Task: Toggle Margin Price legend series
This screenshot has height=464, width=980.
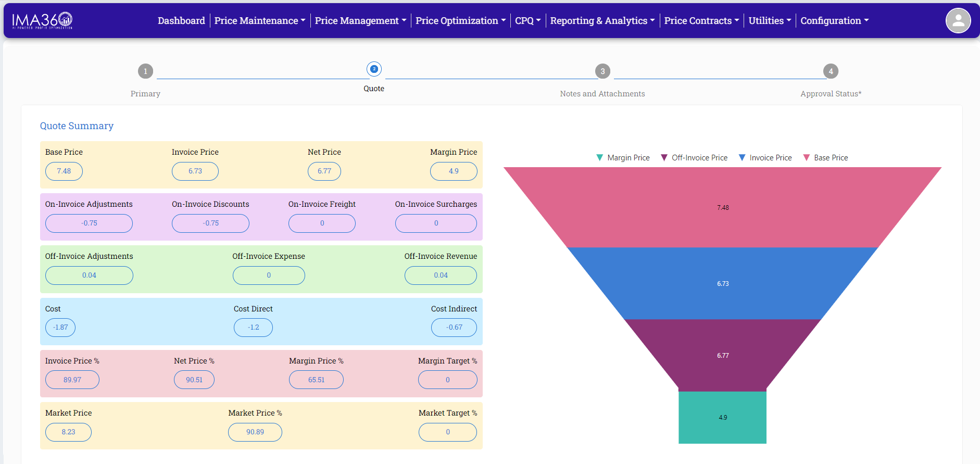Action: click(x=623, y=158)
